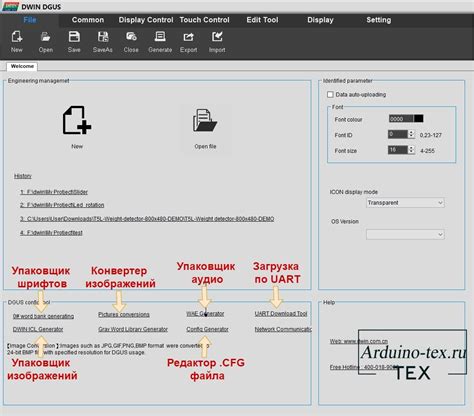Click the large Open file folder icon
This screenshot has height=416, width=474.
pyautogui.click(x=205, y=120)
